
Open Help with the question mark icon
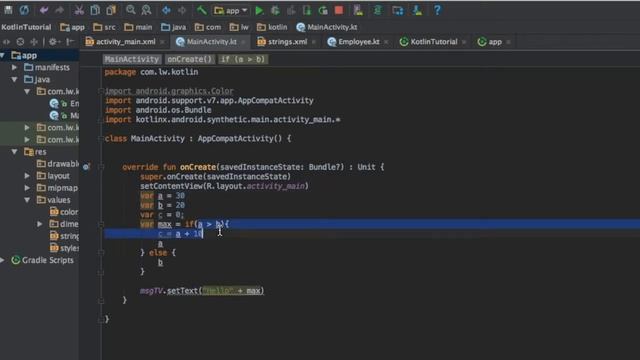point(437,10)
